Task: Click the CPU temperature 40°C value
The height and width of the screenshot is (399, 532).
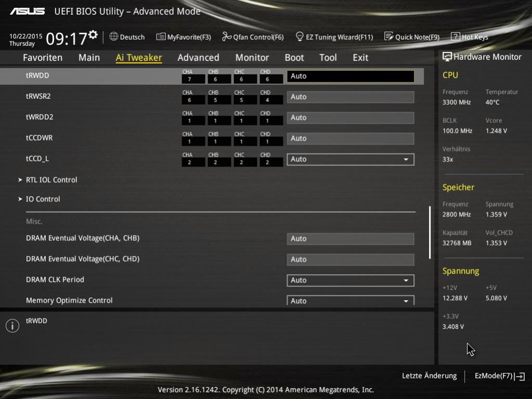Action: [x=492, y=102]
